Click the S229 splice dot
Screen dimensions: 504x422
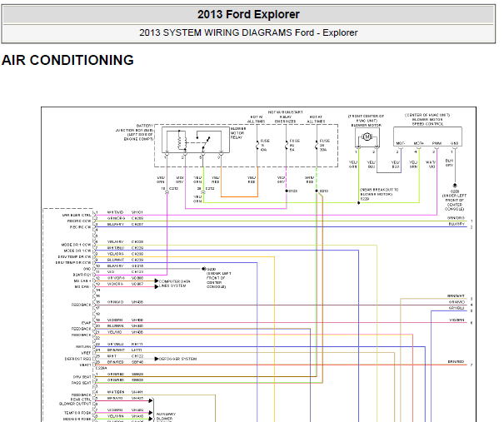point(359,202)
